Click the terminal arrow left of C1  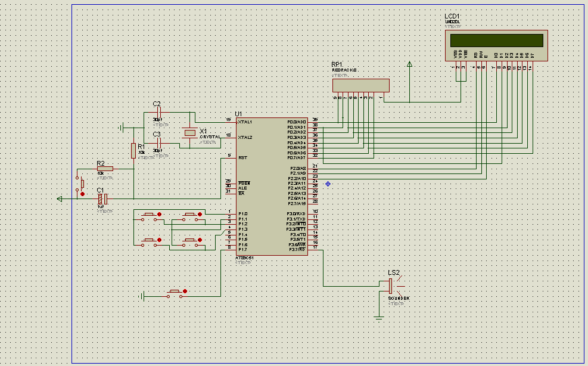[59, 198]
